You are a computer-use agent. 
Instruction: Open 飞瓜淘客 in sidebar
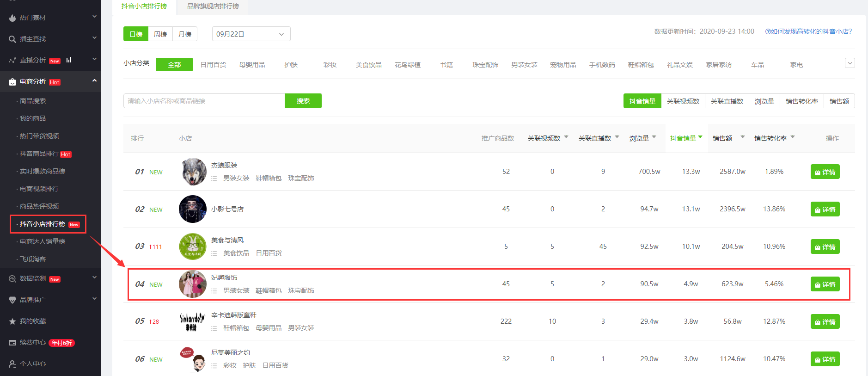pos(33,259)
